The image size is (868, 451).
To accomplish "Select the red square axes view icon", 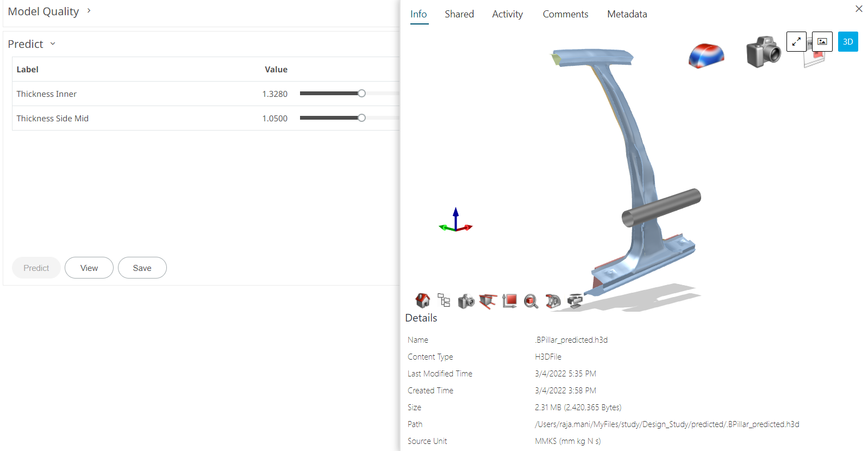I will click(509, 301).
